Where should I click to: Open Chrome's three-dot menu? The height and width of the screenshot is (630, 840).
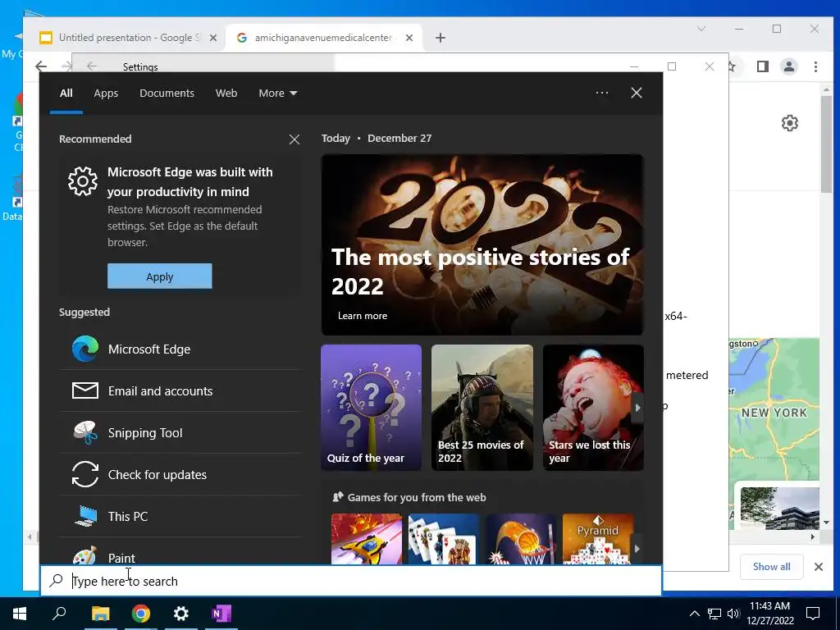tap(815, 66)
